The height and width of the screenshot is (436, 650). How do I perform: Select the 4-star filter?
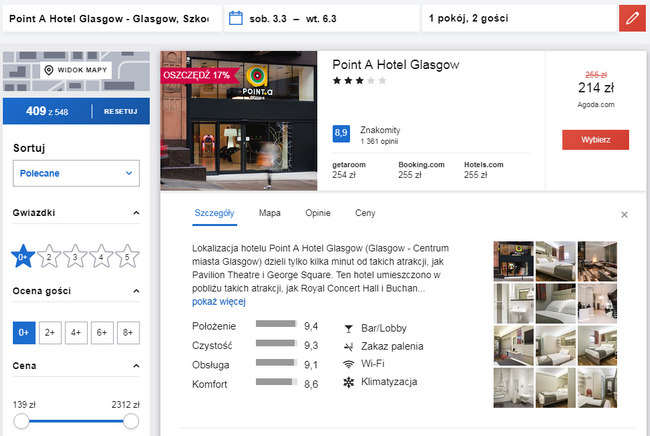pyautogui.click(x=101, y=256)
